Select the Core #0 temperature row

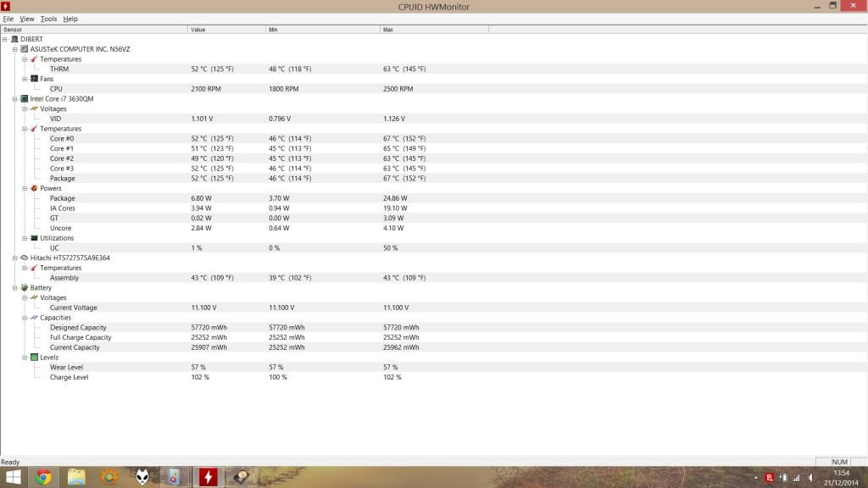point(62,139)
